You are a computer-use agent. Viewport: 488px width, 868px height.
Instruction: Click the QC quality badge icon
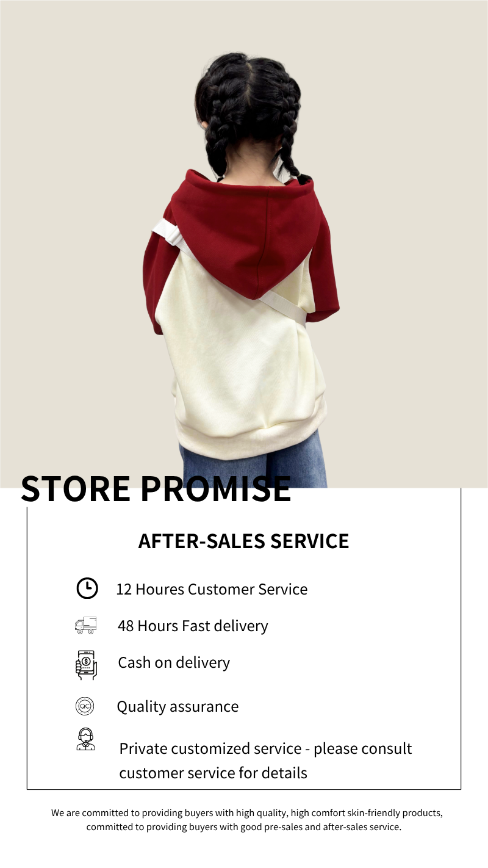[85, 706]
